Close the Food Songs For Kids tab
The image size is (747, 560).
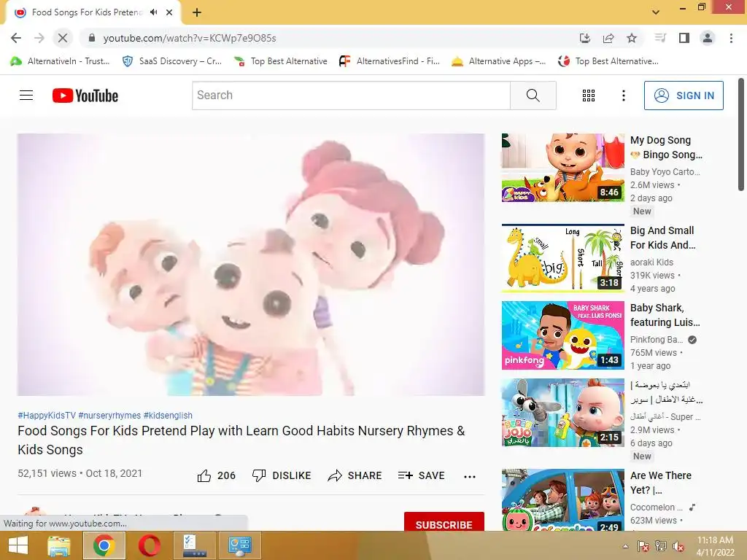pos(169,12)
